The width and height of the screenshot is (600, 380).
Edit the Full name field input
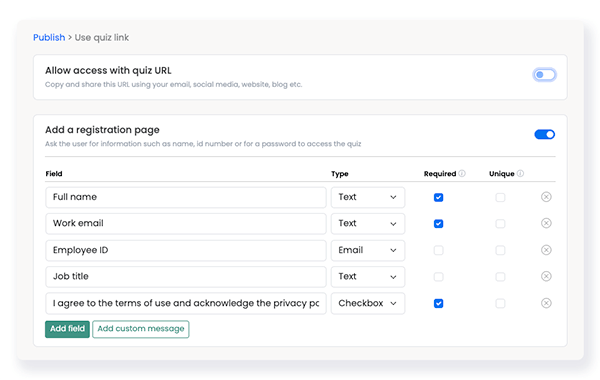pos(186,197)
